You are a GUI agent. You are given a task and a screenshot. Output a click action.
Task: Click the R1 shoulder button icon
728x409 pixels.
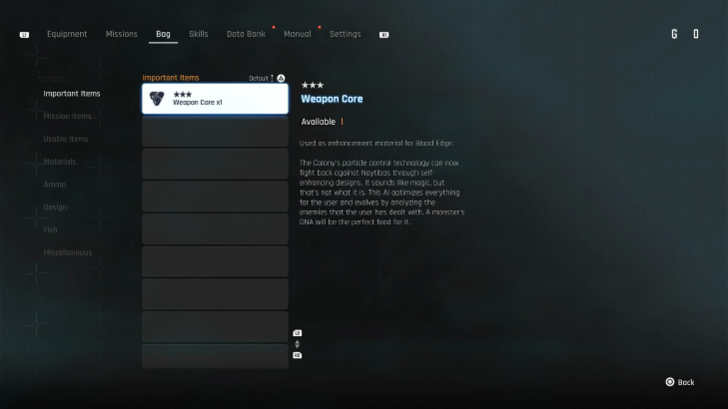pyautogui.click(x=384, y=35)
